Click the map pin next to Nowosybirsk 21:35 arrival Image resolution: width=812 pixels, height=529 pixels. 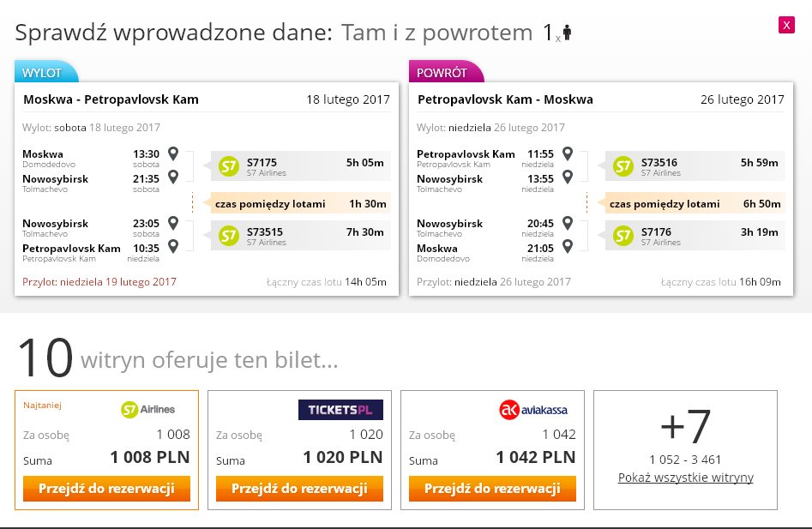tap(173, 177)
